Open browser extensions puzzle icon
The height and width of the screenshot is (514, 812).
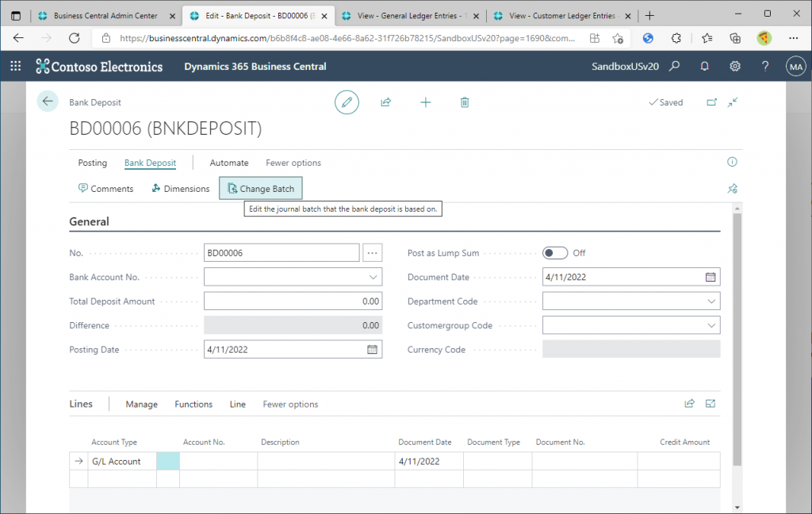click(x=676, y=38)
